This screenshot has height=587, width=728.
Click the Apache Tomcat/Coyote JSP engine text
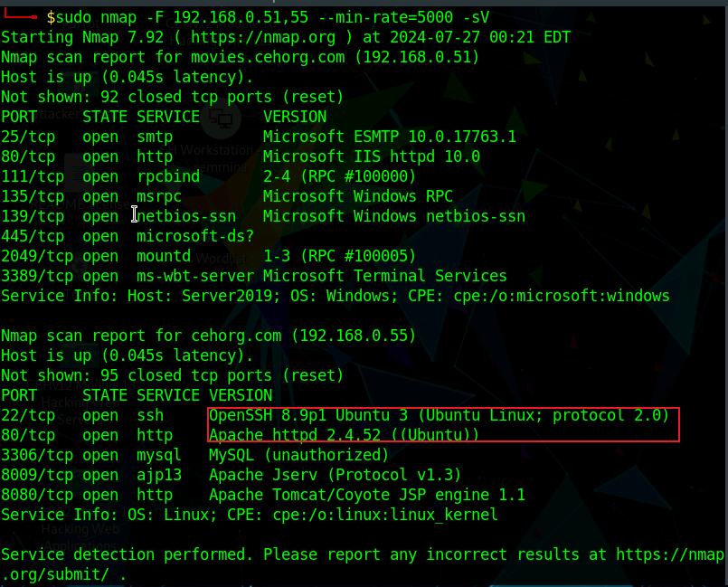(366, 495)
